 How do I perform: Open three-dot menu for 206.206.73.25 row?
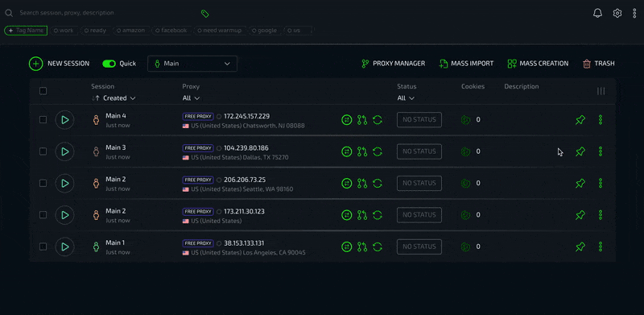pyautogui.click(x=601, y=184)
